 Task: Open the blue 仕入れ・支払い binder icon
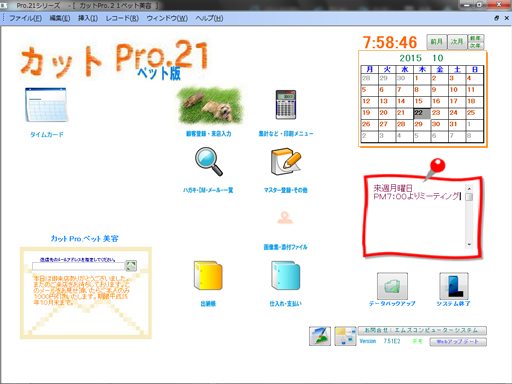coord(286,275)
